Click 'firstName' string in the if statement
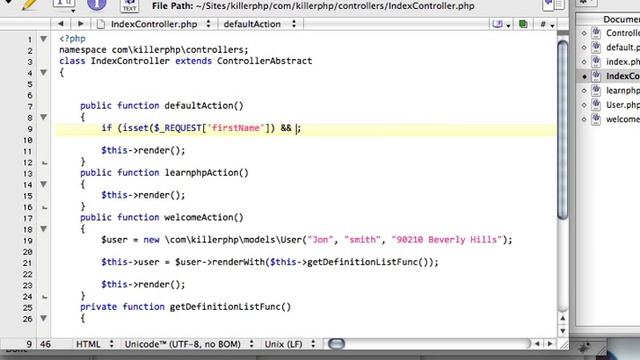 click(236, 128)
